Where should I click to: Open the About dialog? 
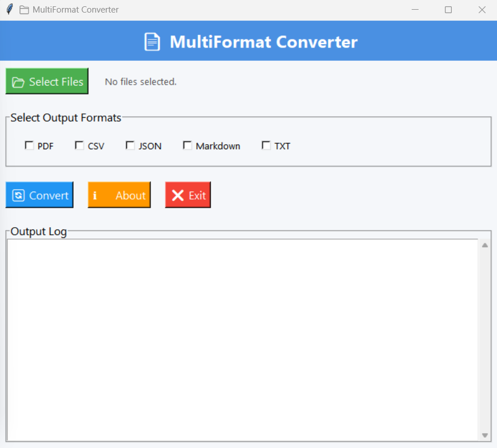tap(119, 195)
